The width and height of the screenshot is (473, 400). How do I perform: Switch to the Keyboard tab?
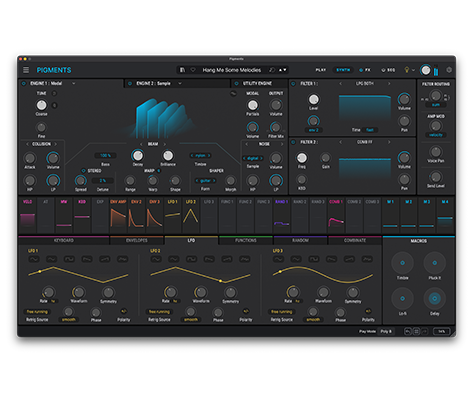(64, 240)
